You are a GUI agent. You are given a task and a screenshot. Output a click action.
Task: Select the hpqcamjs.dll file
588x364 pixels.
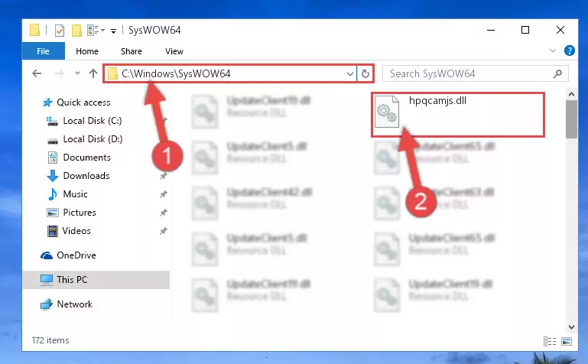(x=458, y=115)
